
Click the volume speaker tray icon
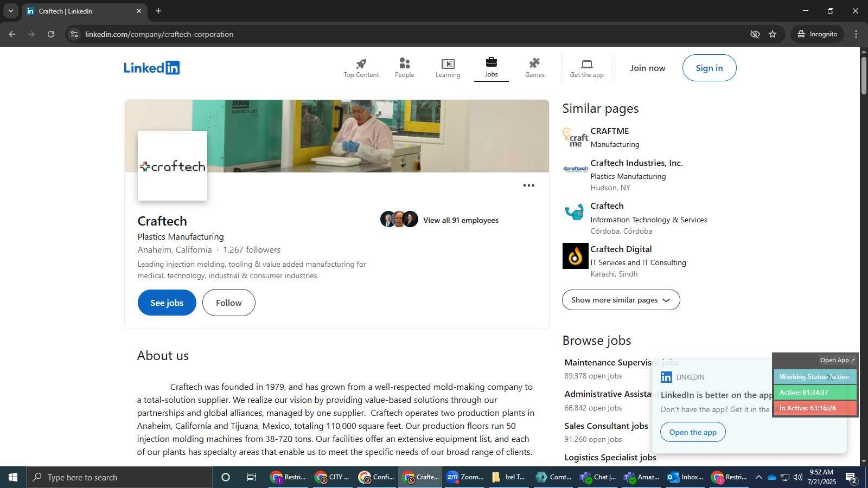coord(797,477)
